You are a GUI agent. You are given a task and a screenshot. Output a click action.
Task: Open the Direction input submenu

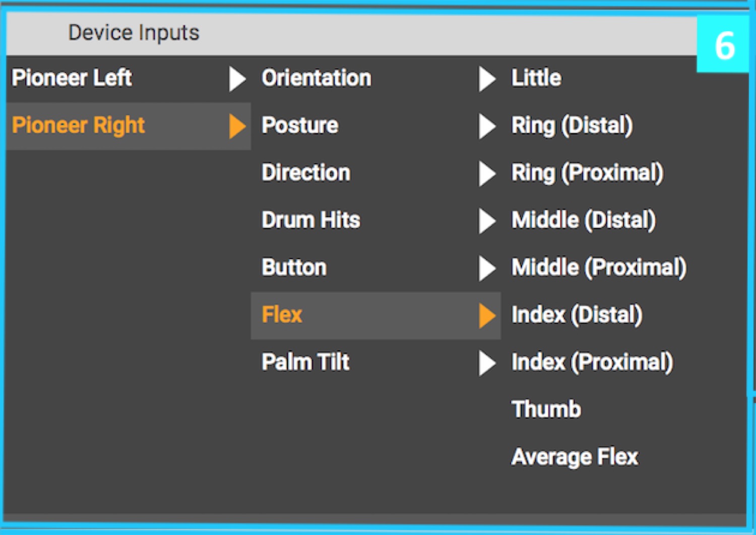306,173
